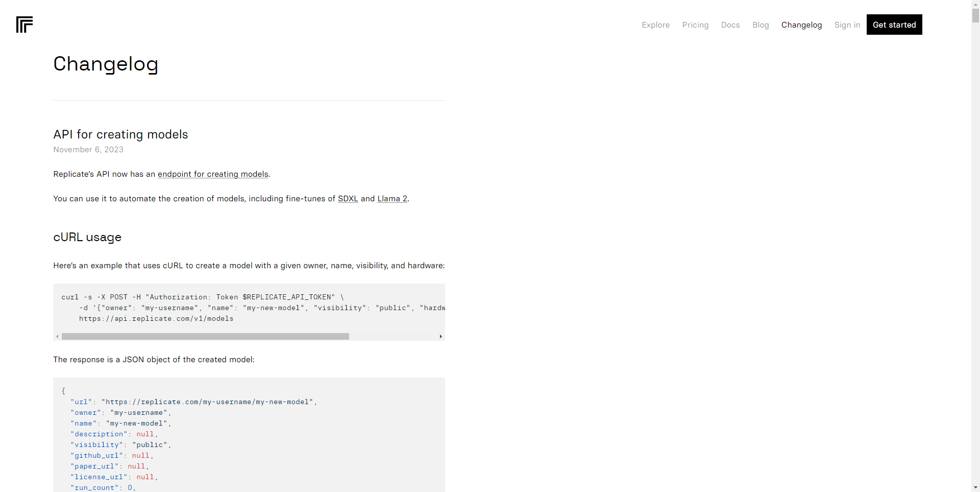
Task: Click the curl -s -X POST command line
Action: click(203, 297)
